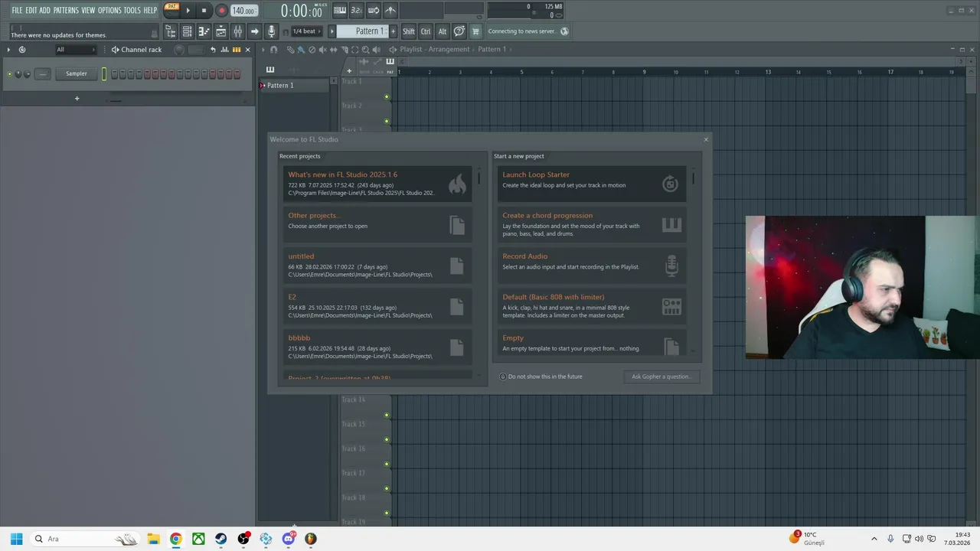980x551 pixels.
Task: Select the 140.000 tempo field
Action: coord(243,11)
